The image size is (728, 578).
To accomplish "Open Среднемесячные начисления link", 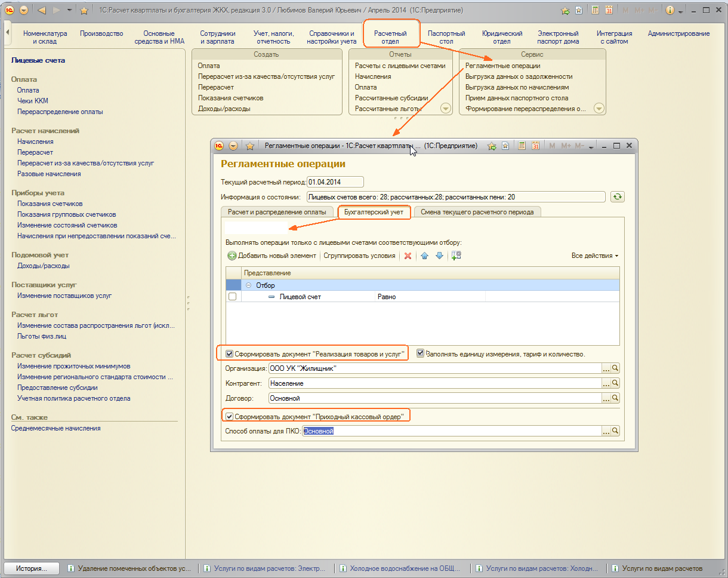I will pyautogui.click(x=56, y=428).
